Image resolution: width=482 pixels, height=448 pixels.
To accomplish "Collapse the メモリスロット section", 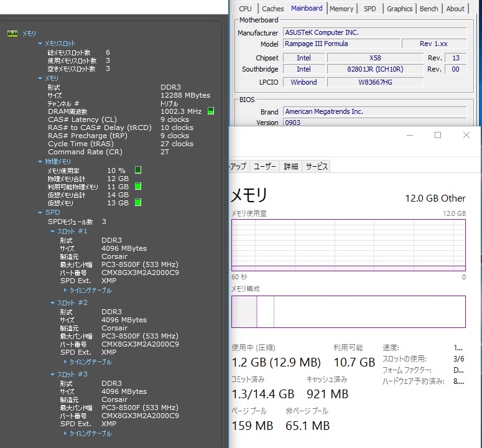I will 40,44.
